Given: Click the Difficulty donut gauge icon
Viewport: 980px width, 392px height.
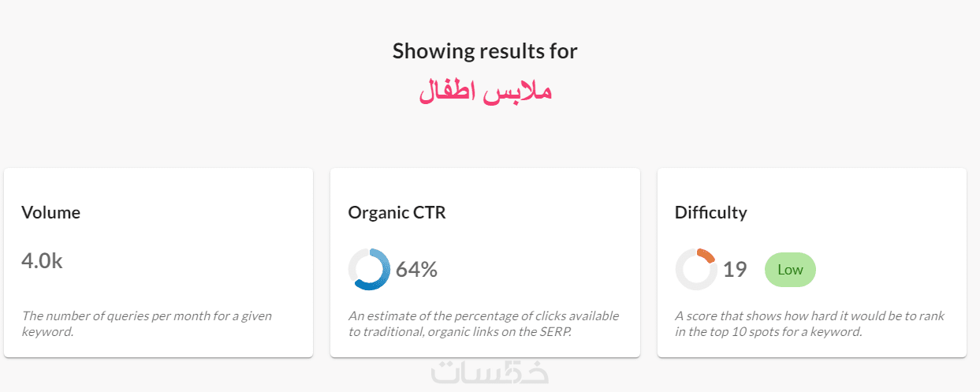Looking at the screenshot, I should (x=696, y=270).
